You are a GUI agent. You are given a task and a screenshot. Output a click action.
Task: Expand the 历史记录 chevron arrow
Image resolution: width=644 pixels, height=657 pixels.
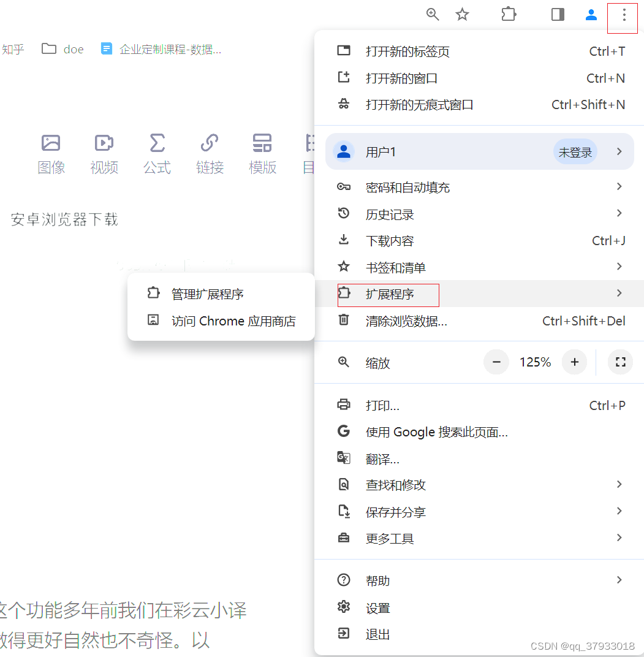pyautogui.click(x=619, y=213)
